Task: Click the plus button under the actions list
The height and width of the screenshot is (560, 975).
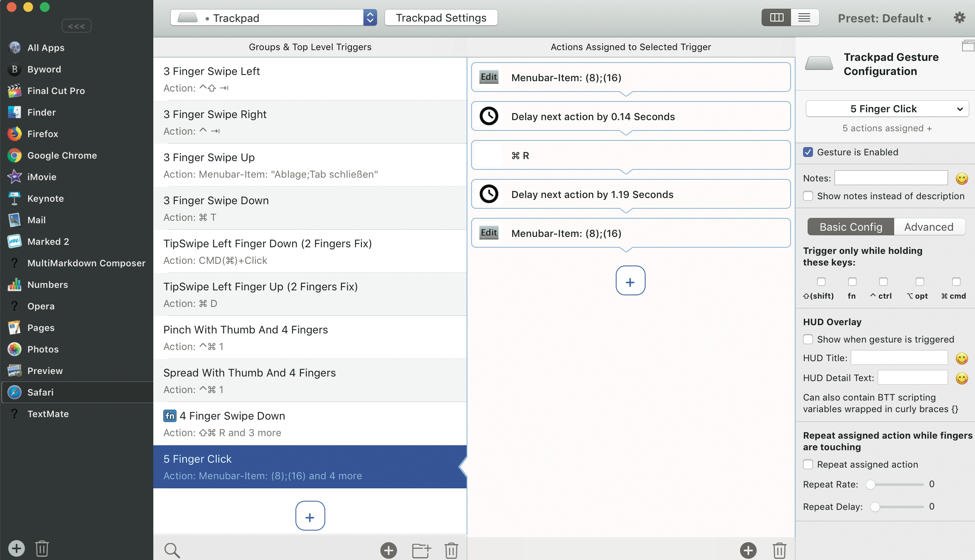Action: click(630, 281)
